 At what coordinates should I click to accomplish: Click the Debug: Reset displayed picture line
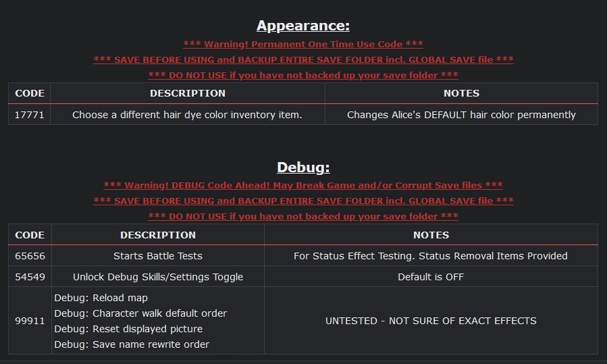point(128,329)
